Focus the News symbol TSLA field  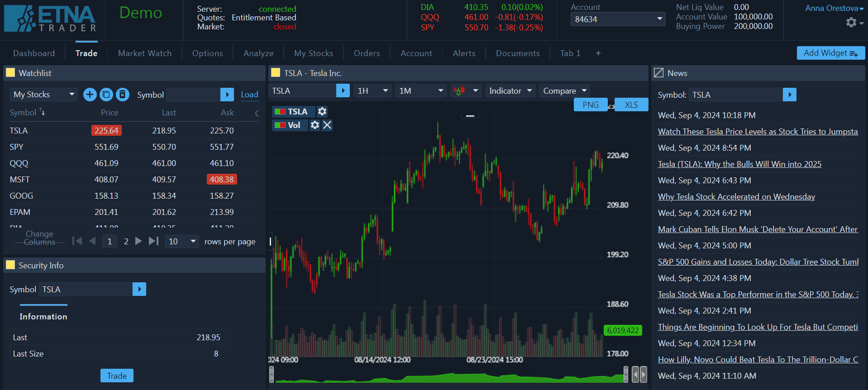click(x=736, y=95)
